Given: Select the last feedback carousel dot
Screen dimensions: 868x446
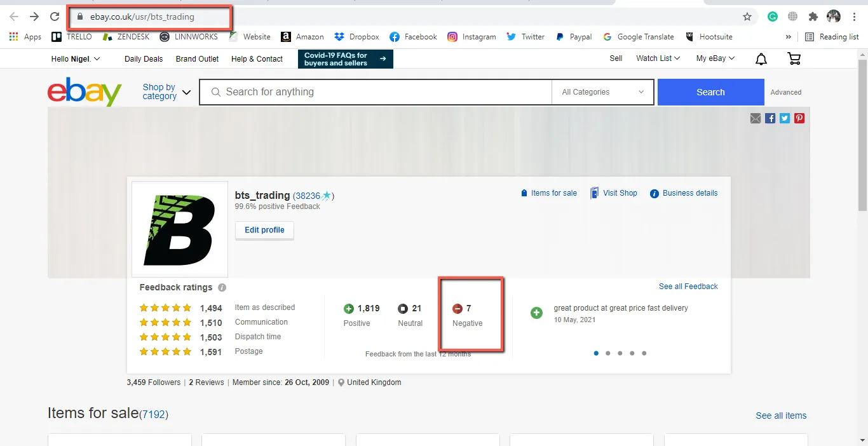Looking at the screenshot, I should (644, 353).
